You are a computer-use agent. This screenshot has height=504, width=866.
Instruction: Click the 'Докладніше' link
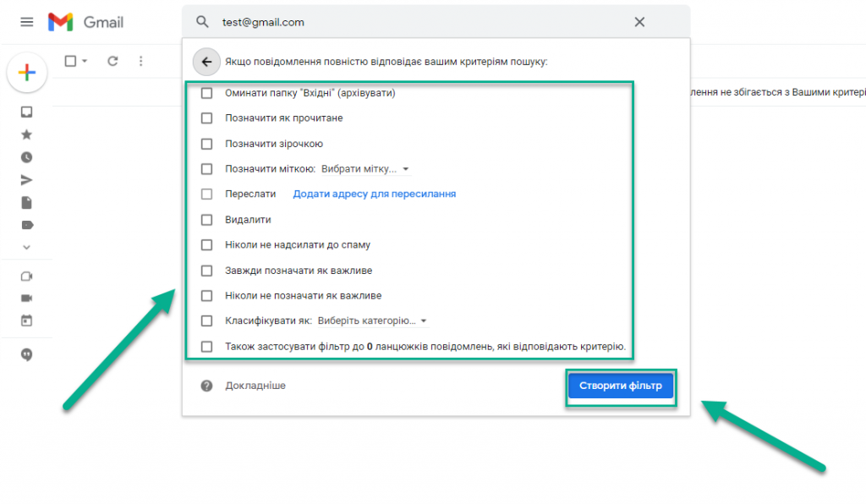255,386
